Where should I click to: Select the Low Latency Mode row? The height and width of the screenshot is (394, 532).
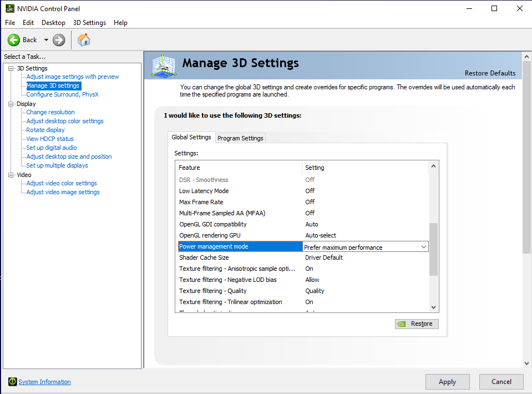point(303,191)
